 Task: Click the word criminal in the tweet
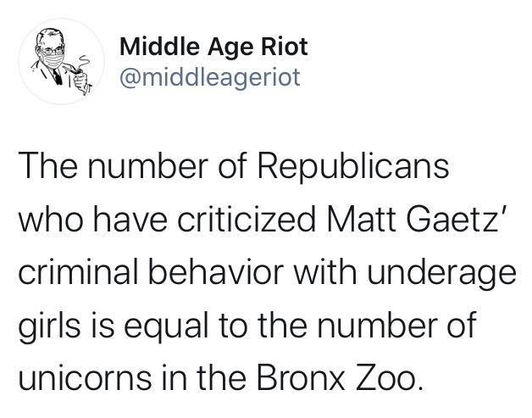pos(79,272)
